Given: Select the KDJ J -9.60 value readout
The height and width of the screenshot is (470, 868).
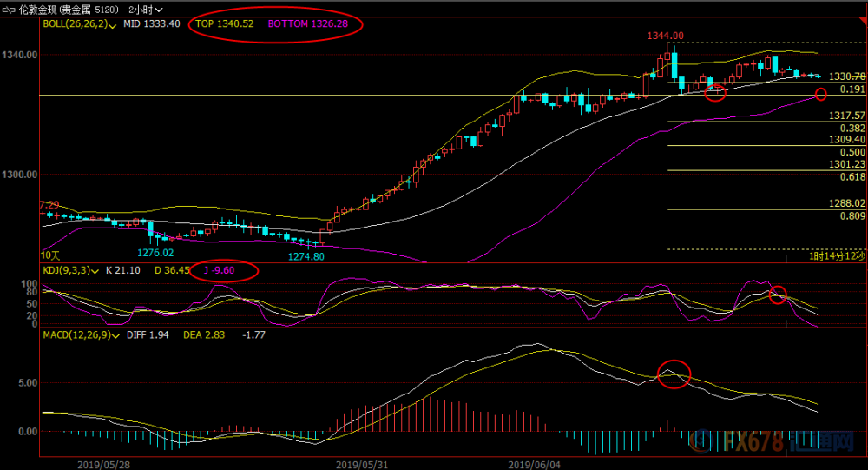Looking at the screenshot, I should [x=220, y=270].
